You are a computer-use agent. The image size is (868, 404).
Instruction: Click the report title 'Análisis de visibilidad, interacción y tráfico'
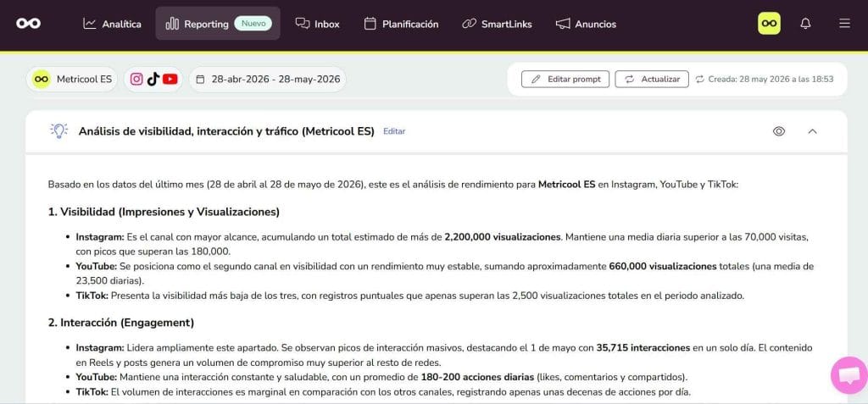pyautogui.click(x=226, y=131)
